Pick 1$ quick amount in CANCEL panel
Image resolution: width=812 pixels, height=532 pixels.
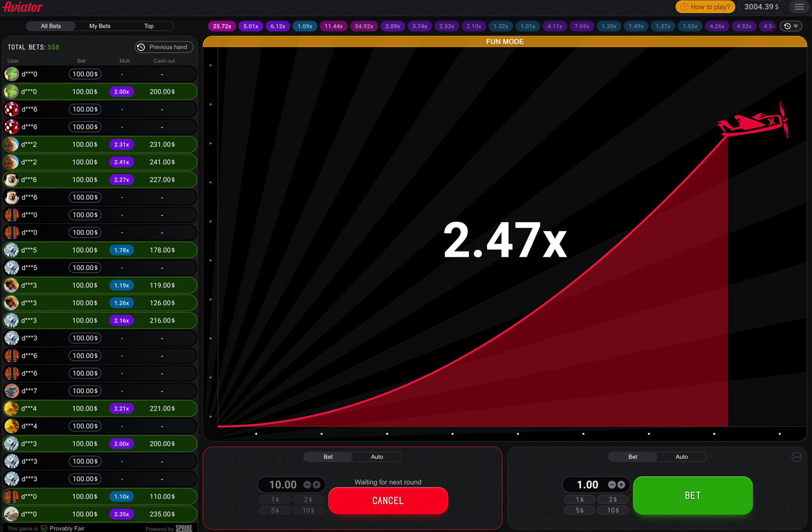point(275,499)
